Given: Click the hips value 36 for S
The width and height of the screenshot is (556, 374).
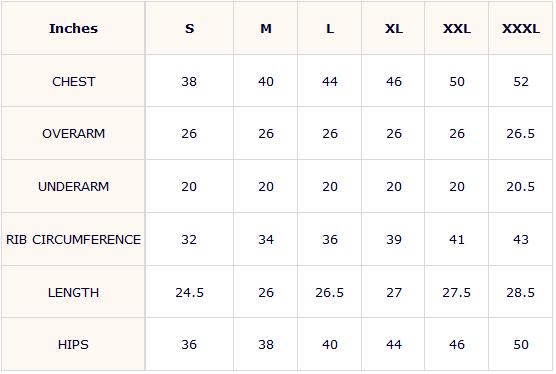Looking at the screenshot, I should coord(189,345).
